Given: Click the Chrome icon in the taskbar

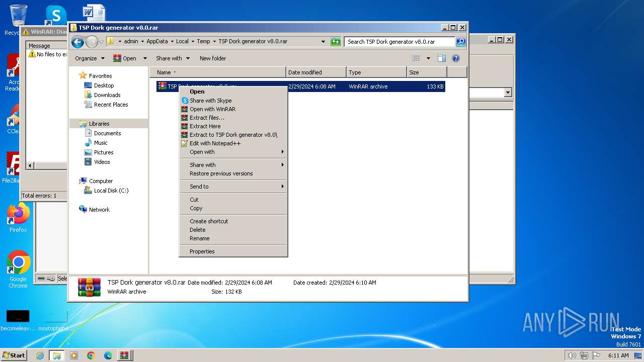Looking at the screenshot, I should pos(91,355).
